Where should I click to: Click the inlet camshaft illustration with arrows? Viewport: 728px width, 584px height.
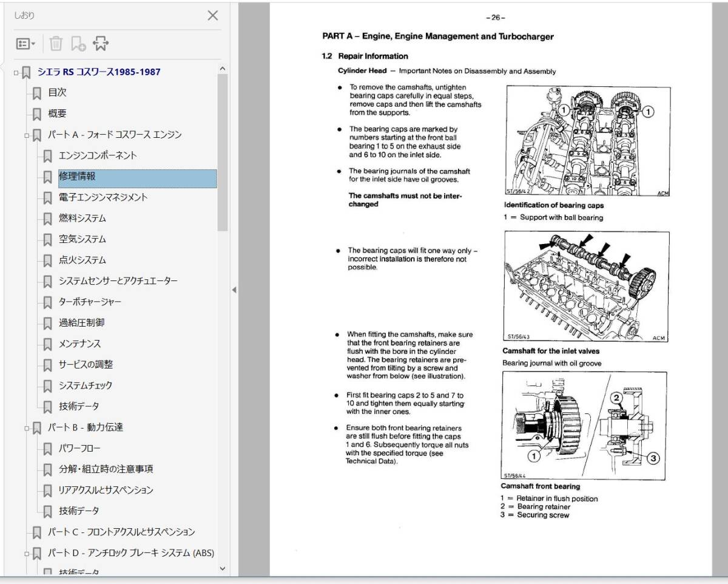coord(587,287)
